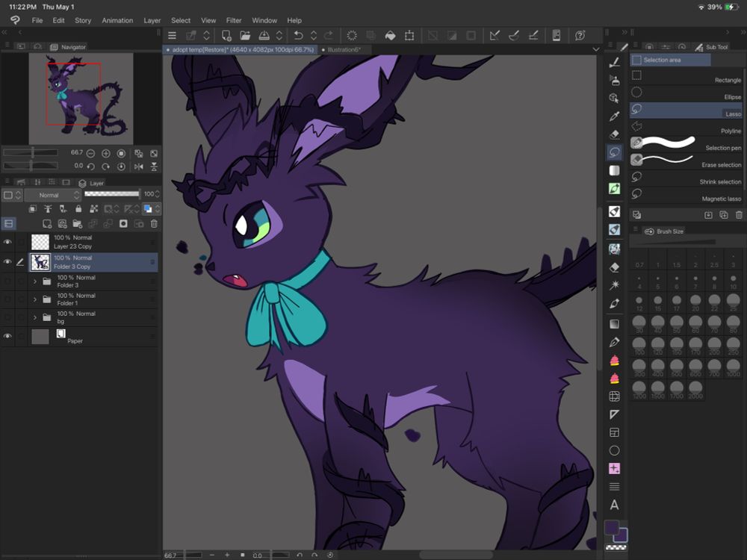Choose the Polyline selection sub tool
The height and width of the screenshot is (560, 747).
tap(686, 127)
